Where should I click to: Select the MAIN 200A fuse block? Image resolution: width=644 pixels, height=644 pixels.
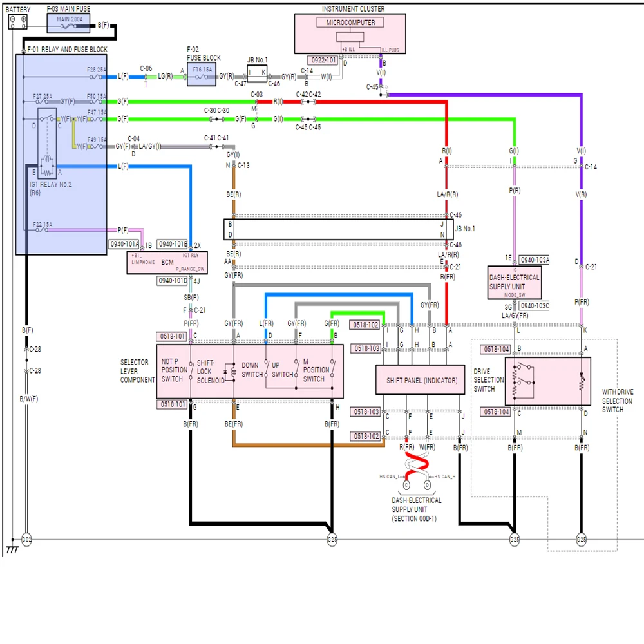pyautogui.click(x=68, y=23)
